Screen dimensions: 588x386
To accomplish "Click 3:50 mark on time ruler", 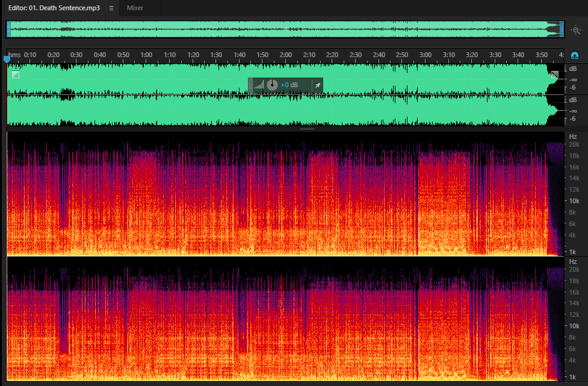I will tap(542, 55).
